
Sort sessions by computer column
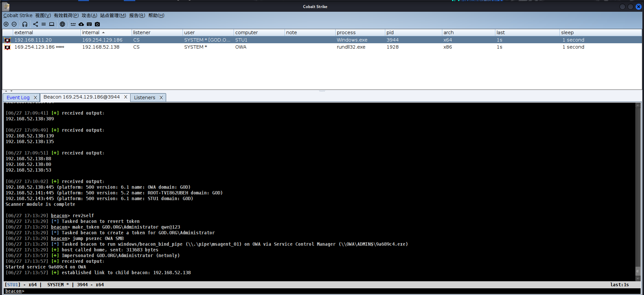[259, 33]
